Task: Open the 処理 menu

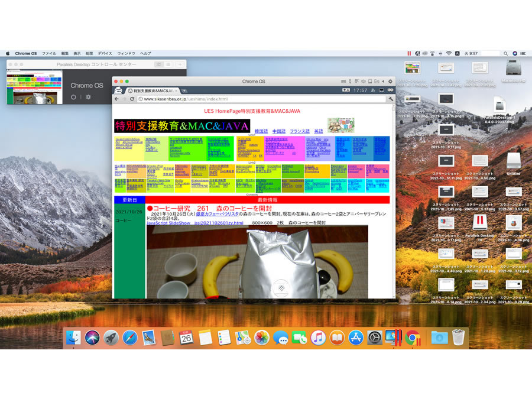Action: (x=89, y=53)
